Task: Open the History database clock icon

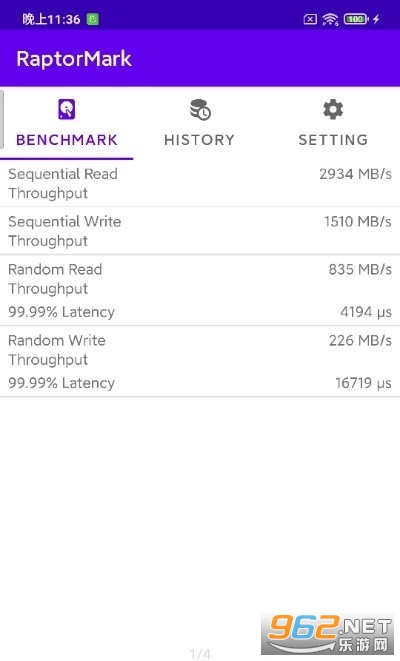Action: click(x=200, y=110)
